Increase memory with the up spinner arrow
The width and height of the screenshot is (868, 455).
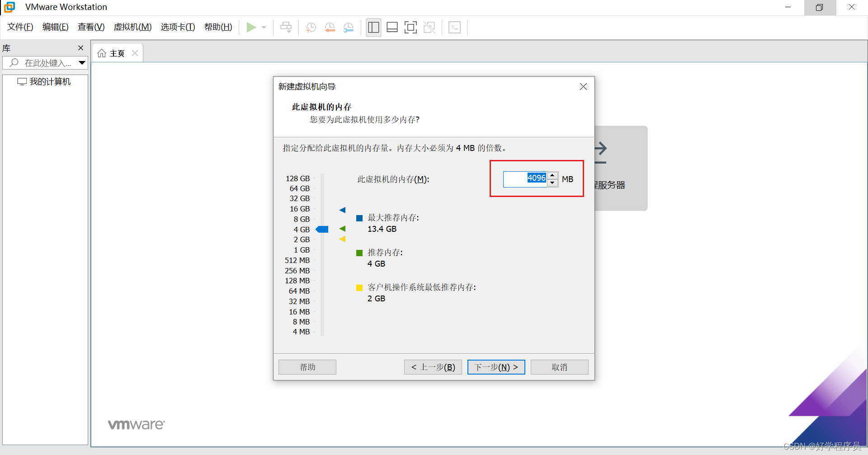pyautogui.click(x=552, y=175)
